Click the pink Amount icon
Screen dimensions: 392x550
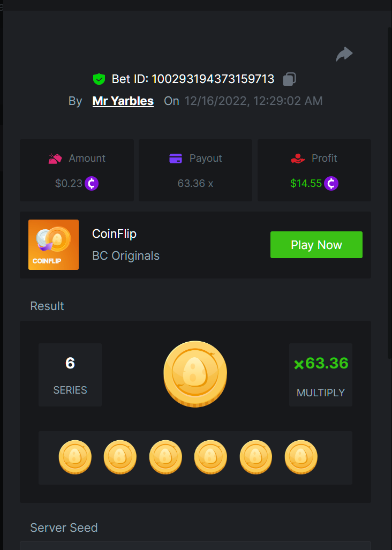point(55,159)
